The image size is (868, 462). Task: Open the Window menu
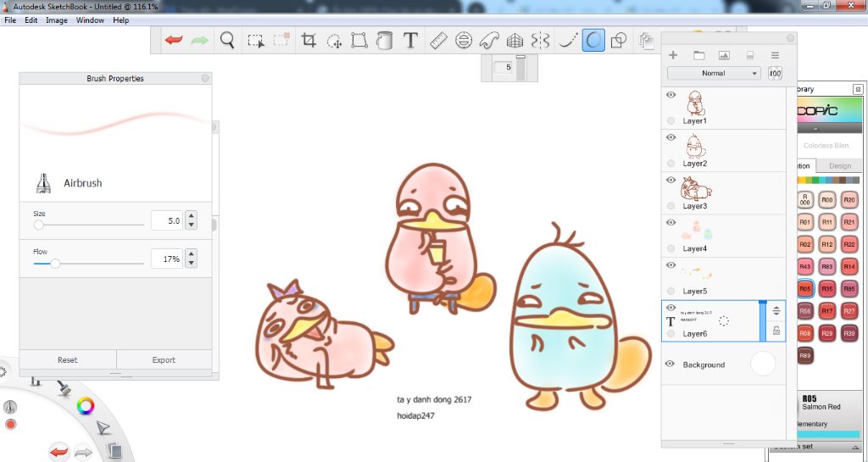click(90, 19)
